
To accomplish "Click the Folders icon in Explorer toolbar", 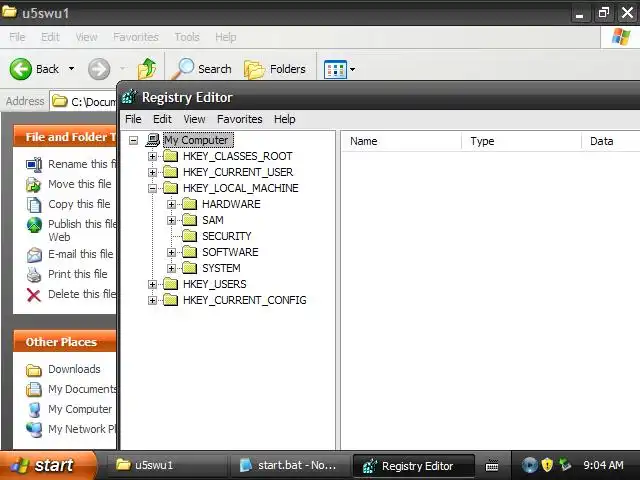I will (x=254, y=69).
